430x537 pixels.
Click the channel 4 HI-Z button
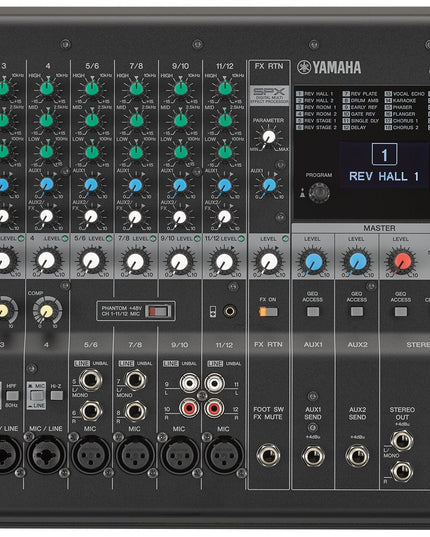[56, 396]
